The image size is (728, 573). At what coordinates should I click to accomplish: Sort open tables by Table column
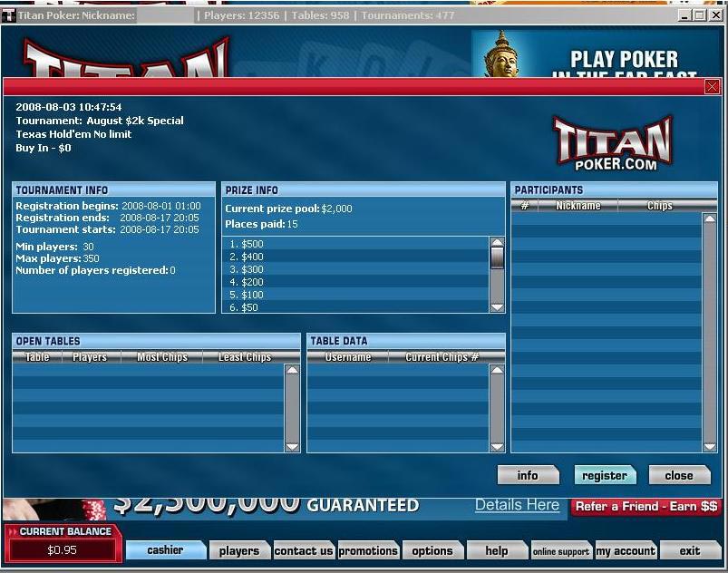click(37, 357)
